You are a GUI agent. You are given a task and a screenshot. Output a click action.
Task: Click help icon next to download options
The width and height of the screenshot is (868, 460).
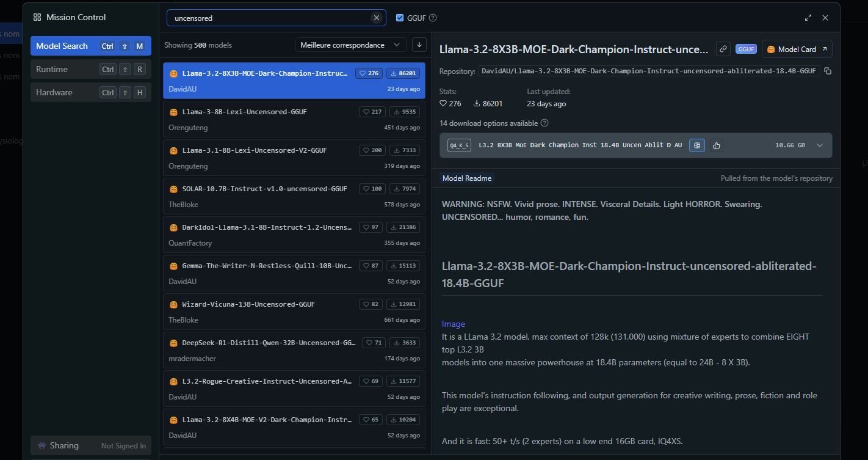pyautogui.click(x=544, y=123)
